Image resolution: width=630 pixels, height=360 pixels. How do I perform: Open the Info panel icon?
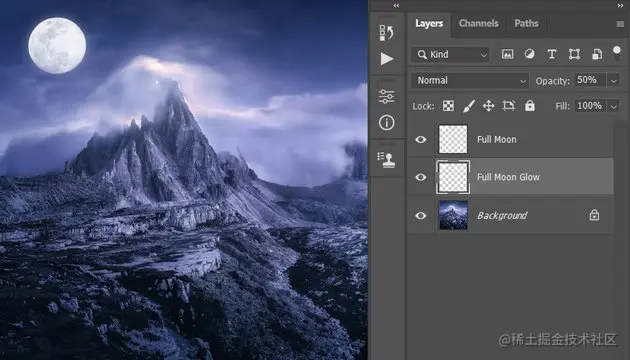(386, 123)
